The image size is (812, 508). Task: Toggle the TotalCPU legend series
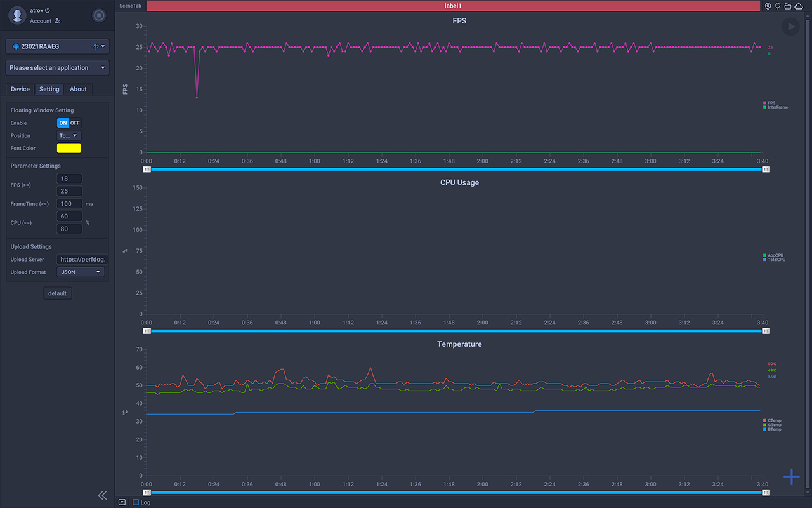774,260
